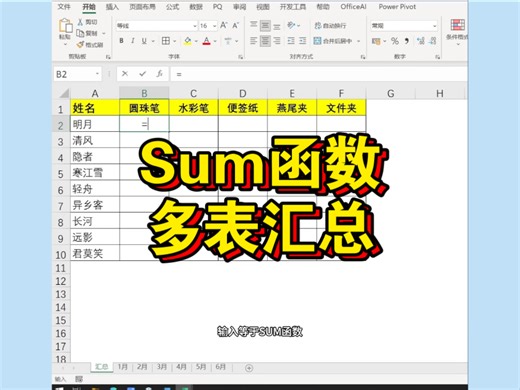520x390 pixels.
Task: Align text right
Action: point(277,41)
